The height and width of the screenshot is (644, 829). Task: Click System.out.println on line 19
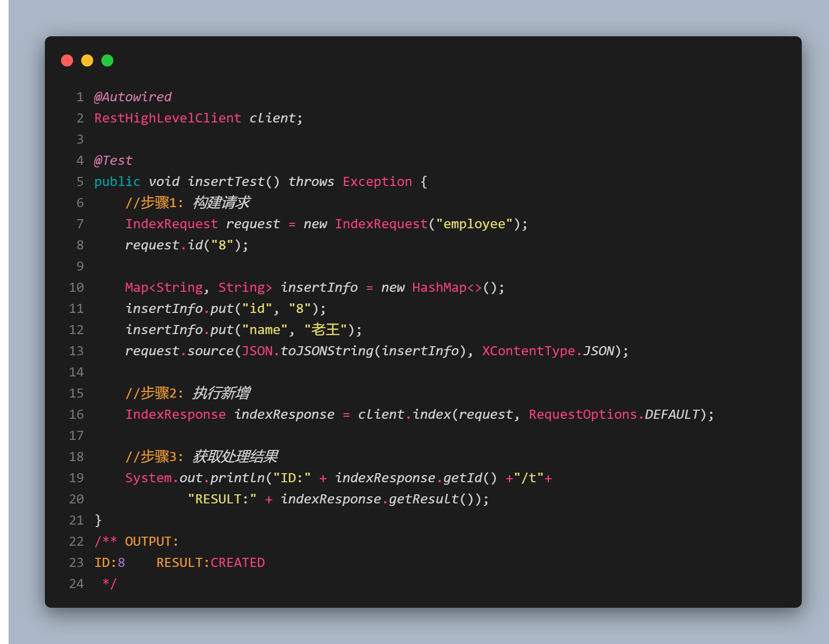(195, 478)
